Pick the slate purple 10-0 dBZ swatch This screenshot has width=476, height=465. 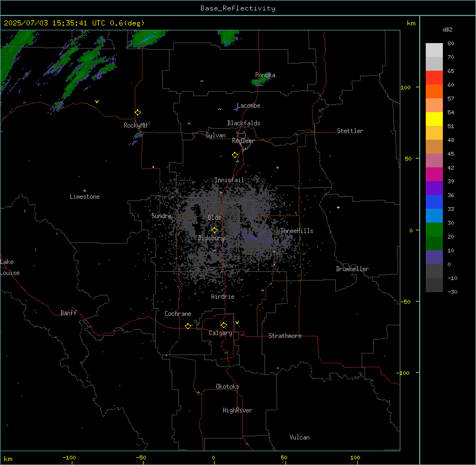point(434,257)
